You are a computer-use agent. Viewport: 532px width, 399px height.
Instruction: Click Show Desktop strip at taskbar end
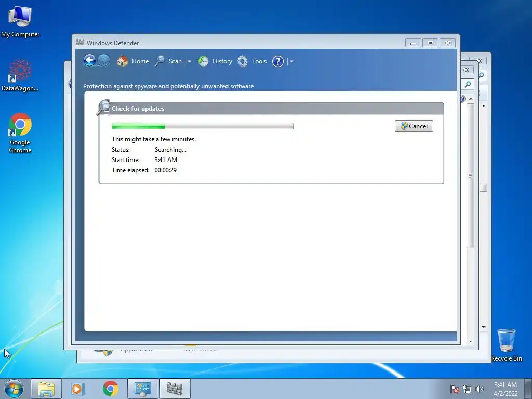[x=528, y=389]
